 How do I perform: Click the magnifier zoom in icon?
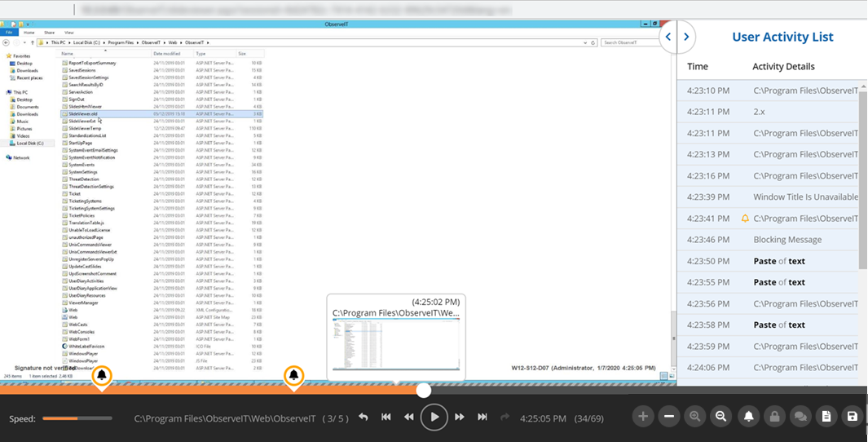tap(695, 417)
